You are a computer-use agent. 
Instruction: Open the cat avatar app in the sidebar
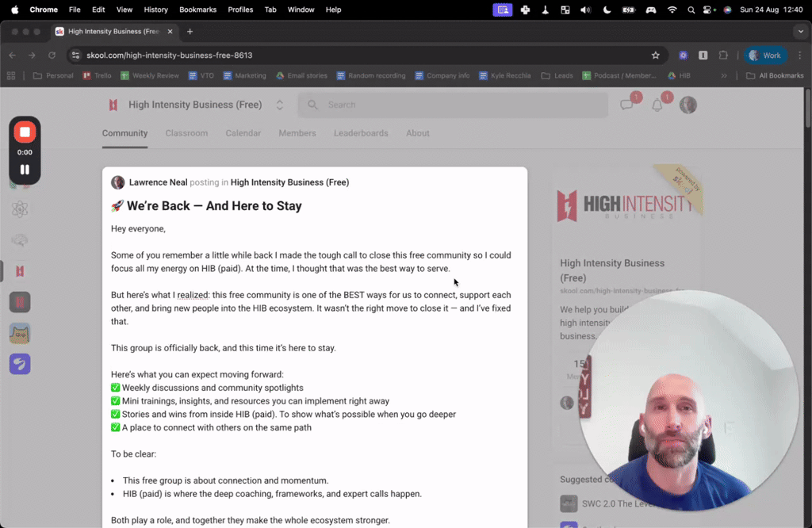click(x=20, y=333)
